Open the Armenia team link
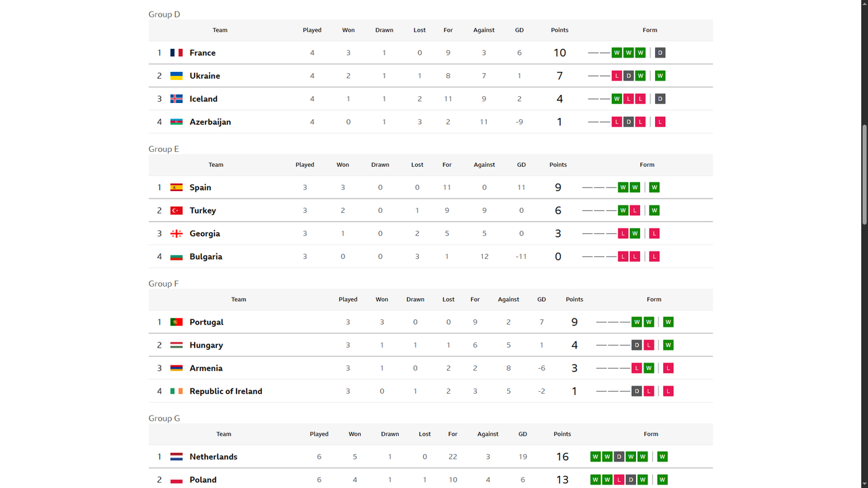The width and height of the screenshot is (868, 488). tap(206, 369)
